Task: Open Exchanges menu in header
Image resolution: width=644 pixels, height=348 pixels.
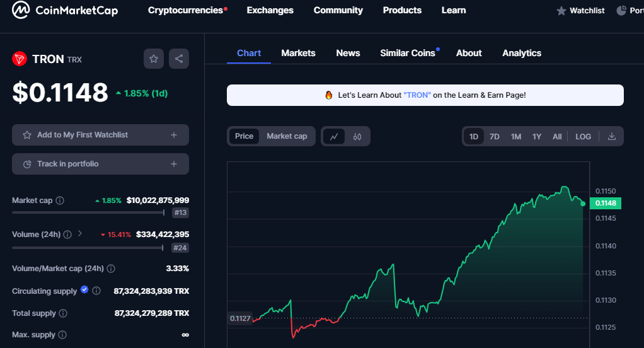Action: (x=270, y=10)
